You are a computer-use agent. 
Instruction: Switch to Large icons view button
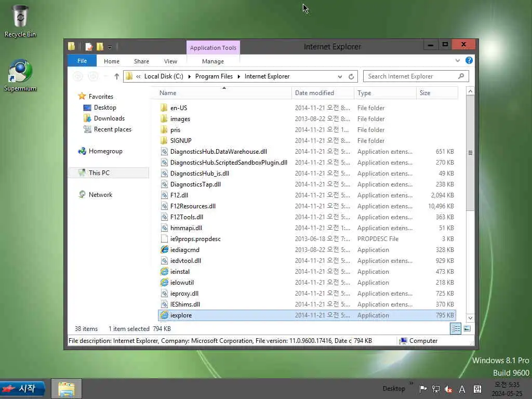pos(467,328)
